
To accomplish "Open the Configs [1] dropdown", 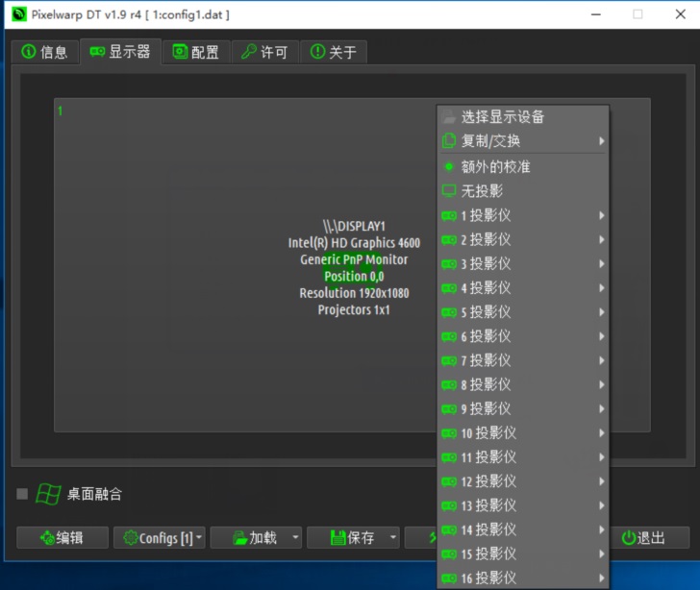I will 160,537.
